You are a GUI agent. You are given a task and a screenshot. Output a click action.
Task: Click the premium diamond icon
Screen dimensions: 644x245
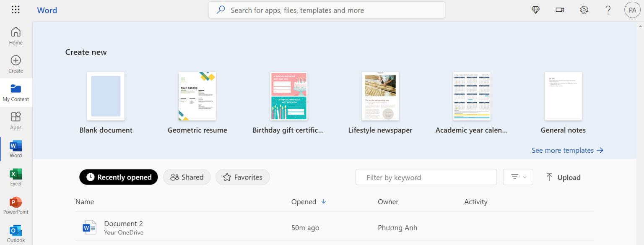point(535,10)
